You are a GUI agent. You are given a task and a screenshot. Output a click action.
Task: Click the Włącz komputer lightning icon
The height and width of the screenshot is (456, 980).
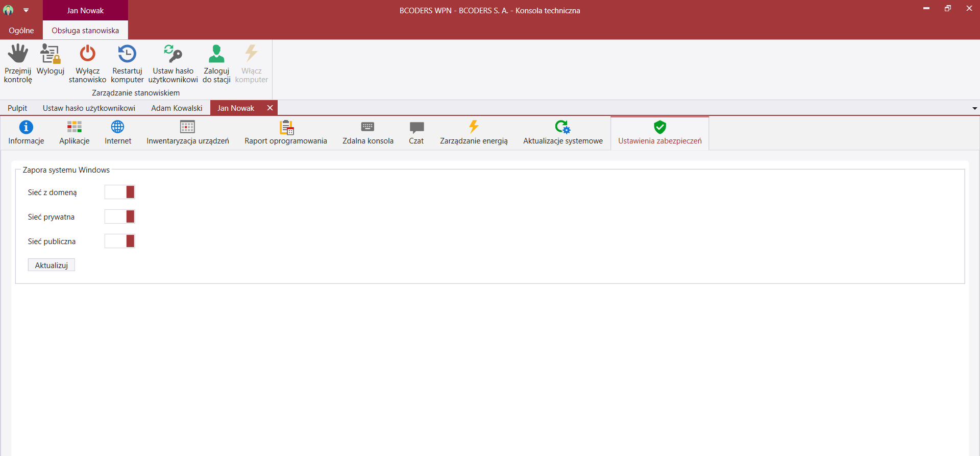coord(251,53)
